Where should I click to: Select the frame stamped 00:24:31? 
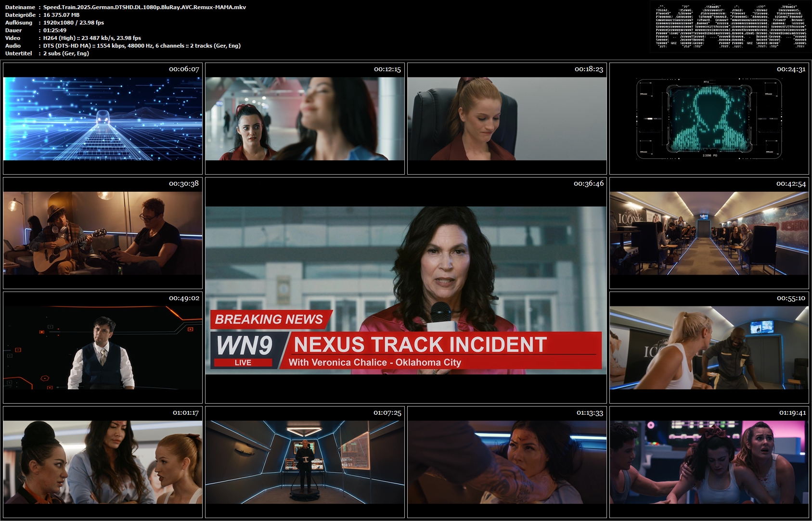(x=709, y=118)
